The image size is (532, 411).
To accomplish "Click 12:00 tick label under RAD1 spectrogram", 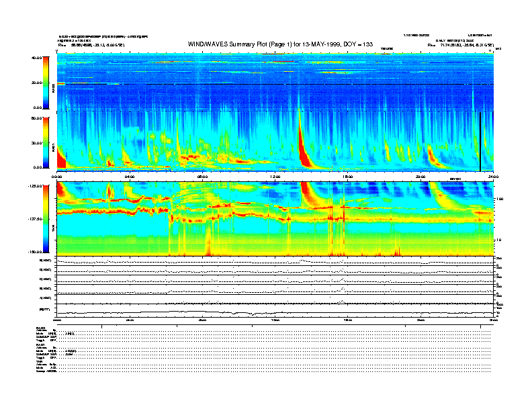I will (275, 177).
